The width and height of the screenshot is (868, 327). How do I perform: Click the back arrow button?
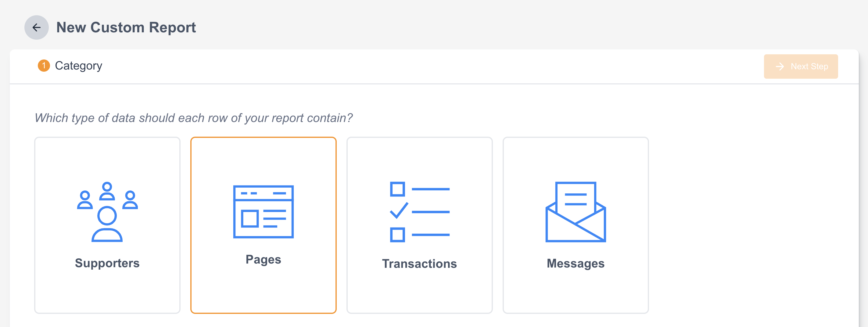click(x=36, y=27)
